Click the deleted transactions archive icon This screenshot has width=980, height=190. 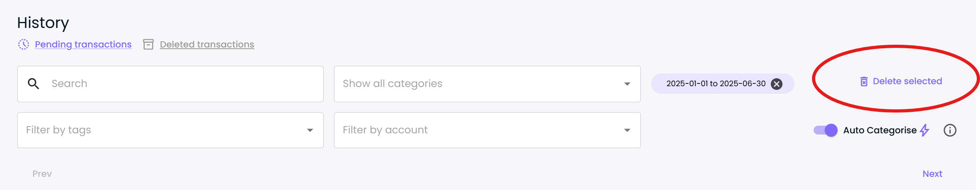point(148,44)
